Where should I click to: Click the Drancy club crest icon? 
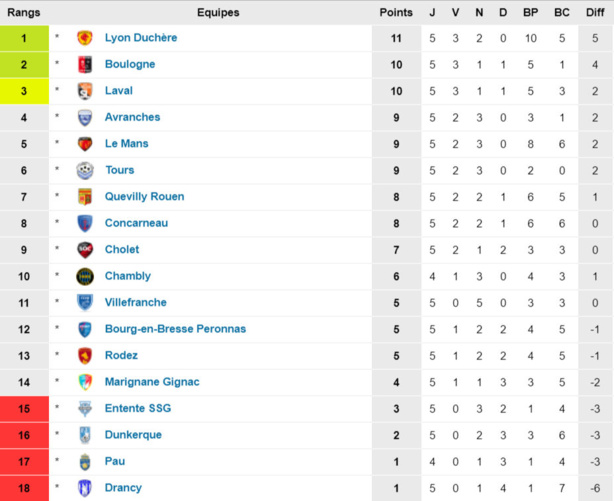click(x=85, y=488)
